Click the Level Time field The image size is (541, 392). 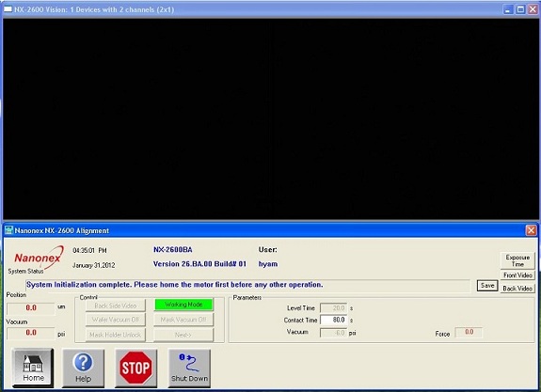(x=333, y=308)
